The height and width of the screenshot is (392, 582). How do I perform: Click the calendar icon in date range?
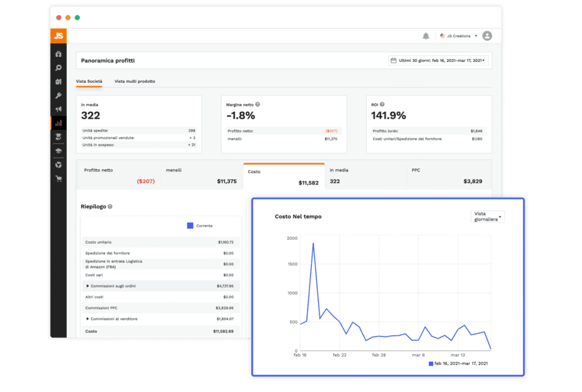tap(393, 61)
